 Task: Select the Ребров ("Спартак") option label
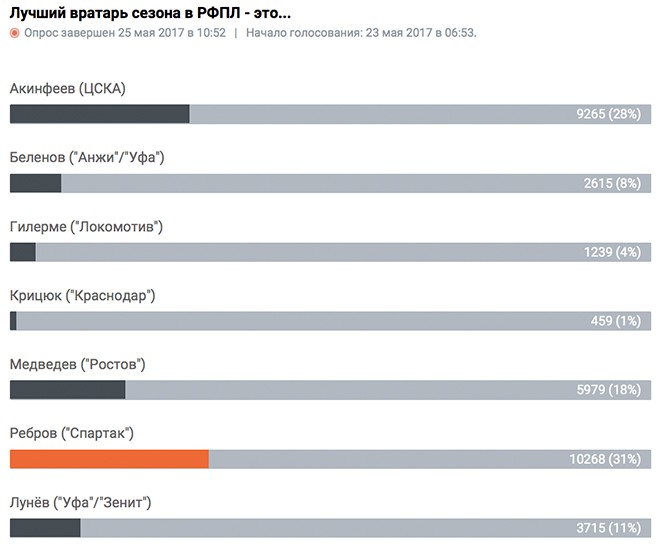pyautogui.click(x=71, y=434)
